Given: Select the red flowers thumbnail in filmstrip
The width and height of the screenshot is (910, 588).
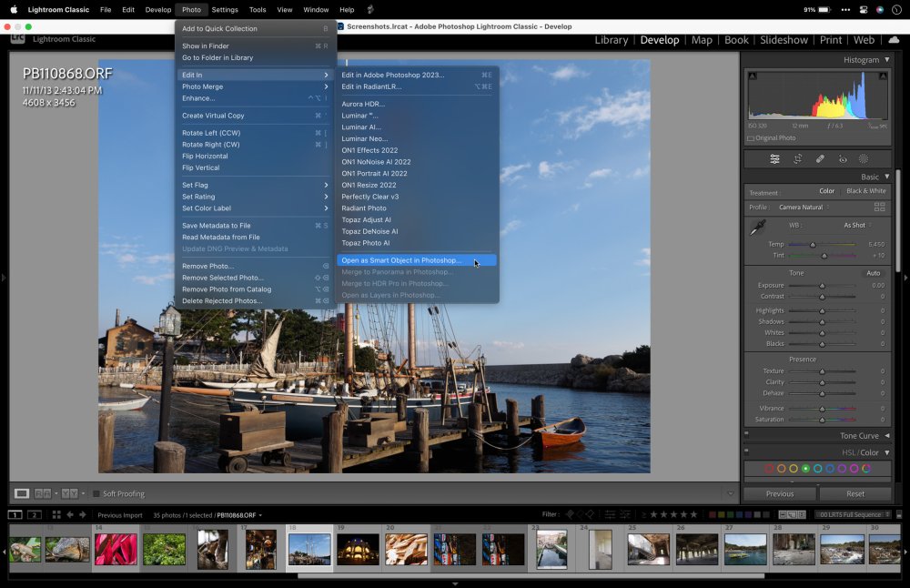Looking at the screenshot, I should (x=116, y=549).
